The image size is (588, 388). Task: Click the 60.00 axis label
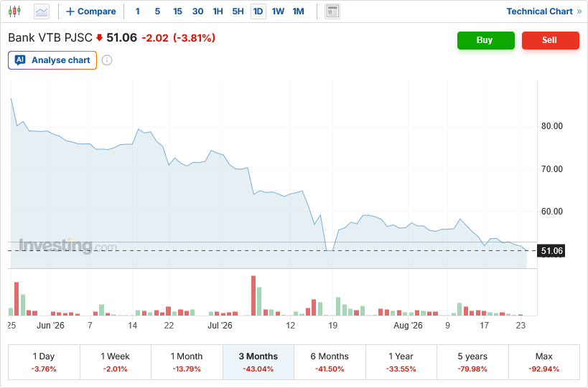click(552, 212)
